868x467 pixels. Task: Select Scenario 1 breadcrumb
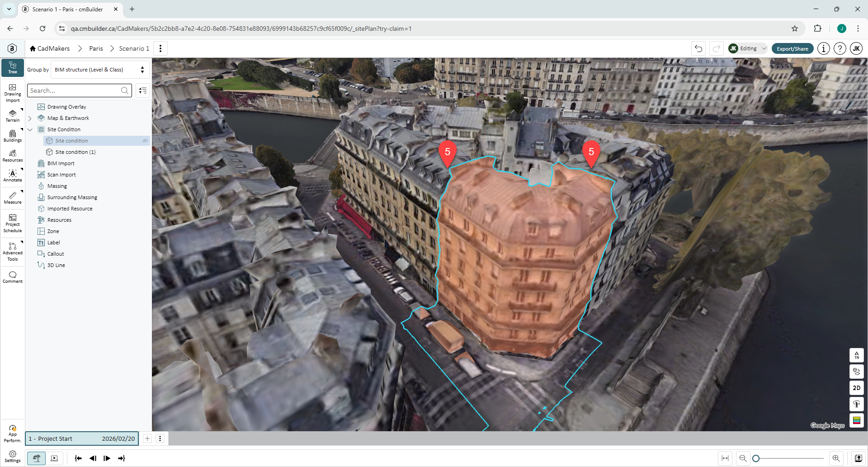point(134,48)
